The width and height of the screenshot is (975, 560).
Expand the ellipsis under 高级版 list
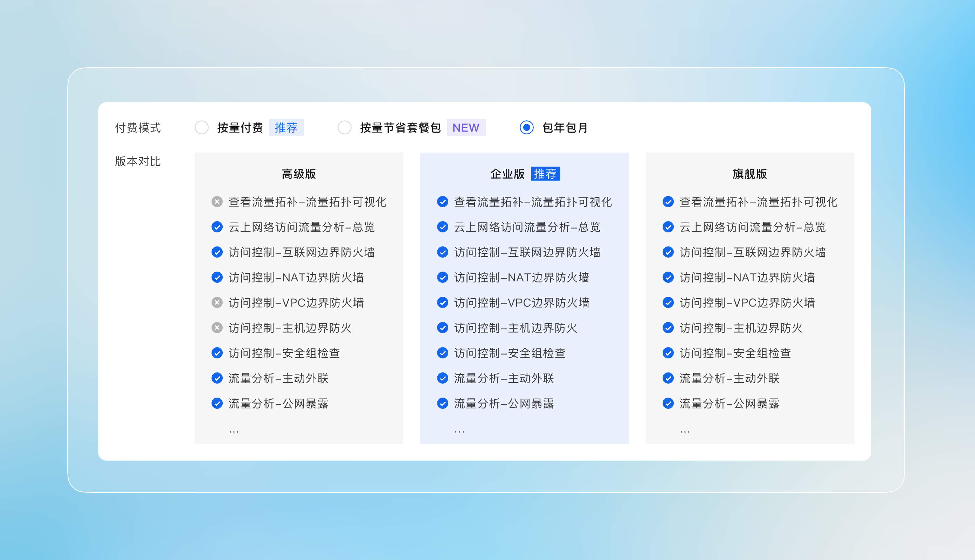[234, 431]
